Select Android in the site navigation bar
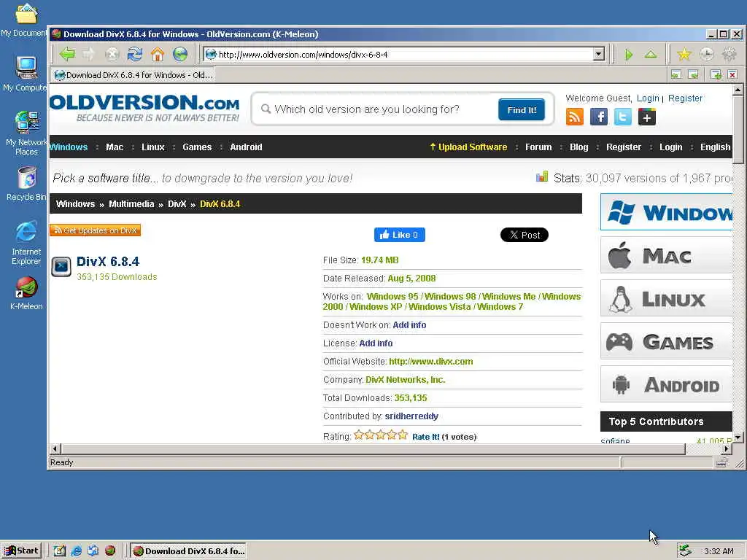Image resolution: width=747 pixels, height=560 pixels. [x=246, y=147]
